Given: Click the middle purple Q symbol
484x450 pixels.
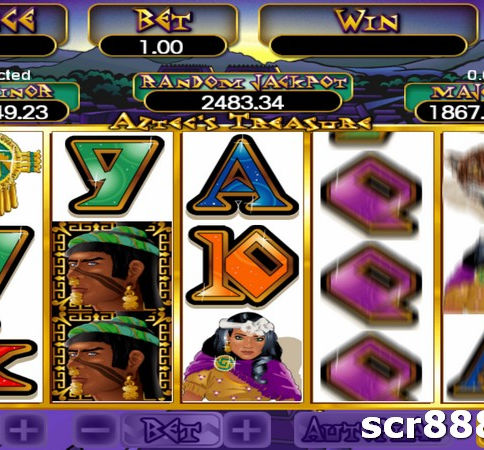Looking at the screenshot, I should pos(371,283).
